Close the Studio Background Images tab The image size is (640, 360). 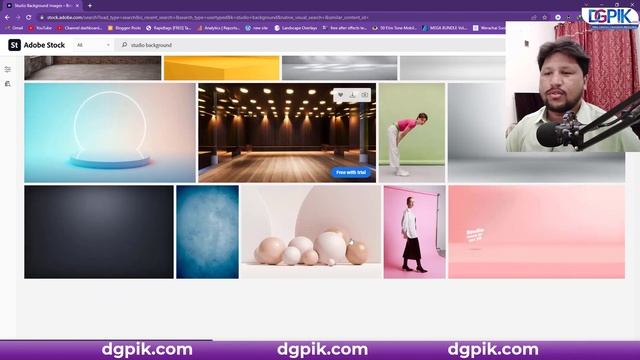pyautogui.click(x=77, y=6)
